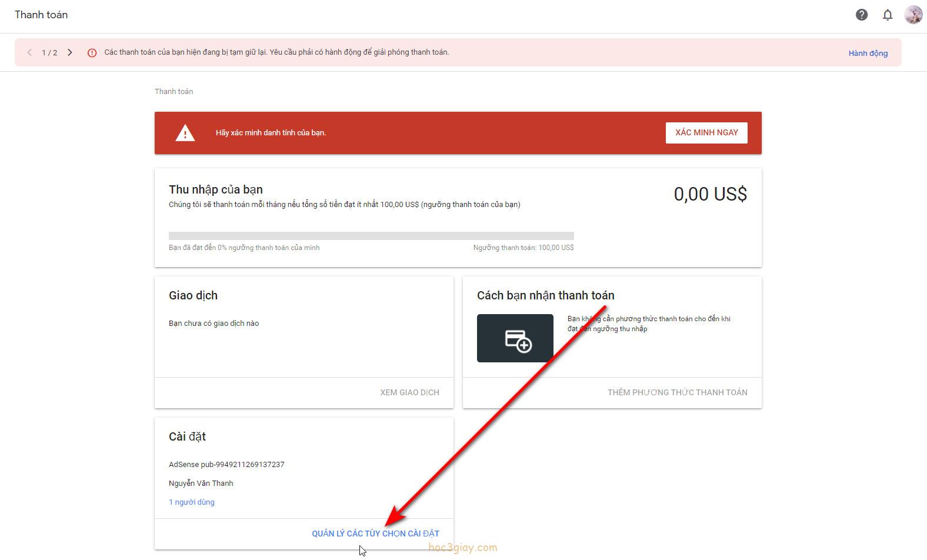Open the user account avatar

coord(913,15)
